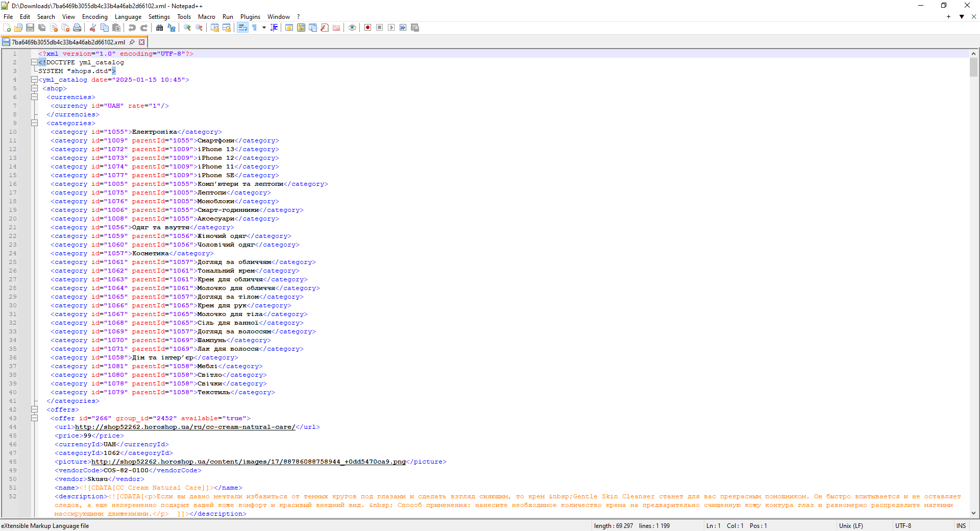Start macro recording with the red dot

tap(368, 28)
